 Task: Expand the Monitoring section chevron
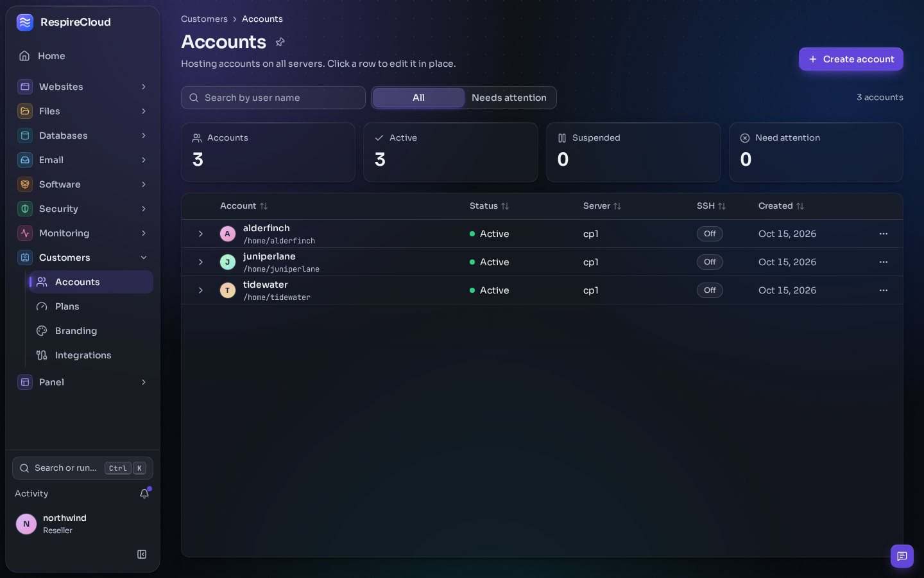click(144, 233)
